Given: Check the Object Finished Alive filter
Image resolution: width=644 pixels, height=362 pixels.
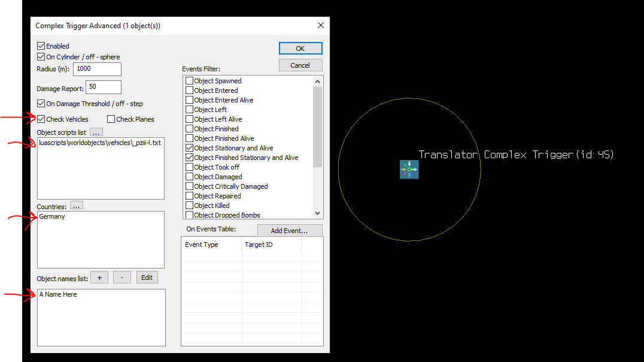Looking at the screenshot, I should pos(189,138).
